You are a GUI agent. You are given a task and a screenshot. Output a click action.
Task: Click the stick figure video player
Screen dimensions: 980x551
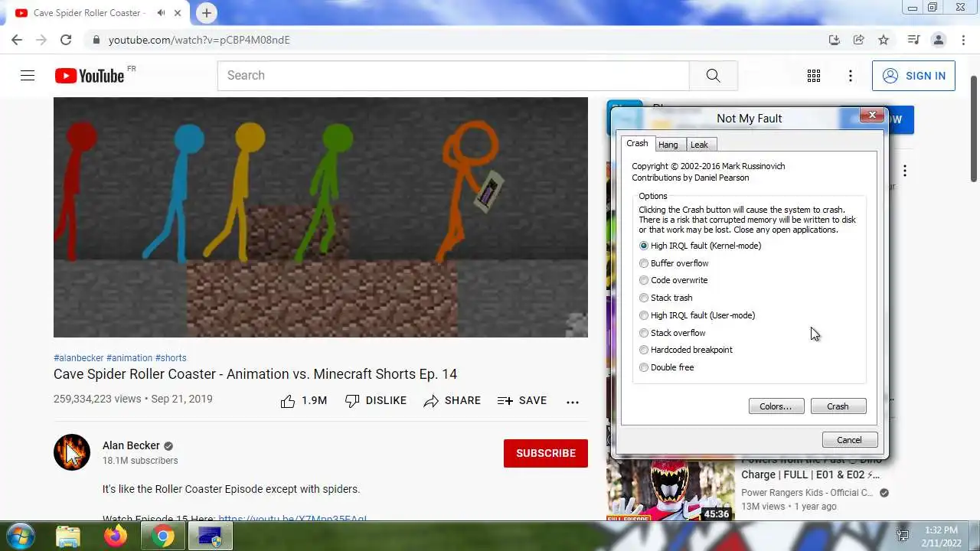[x=320, y=217]
